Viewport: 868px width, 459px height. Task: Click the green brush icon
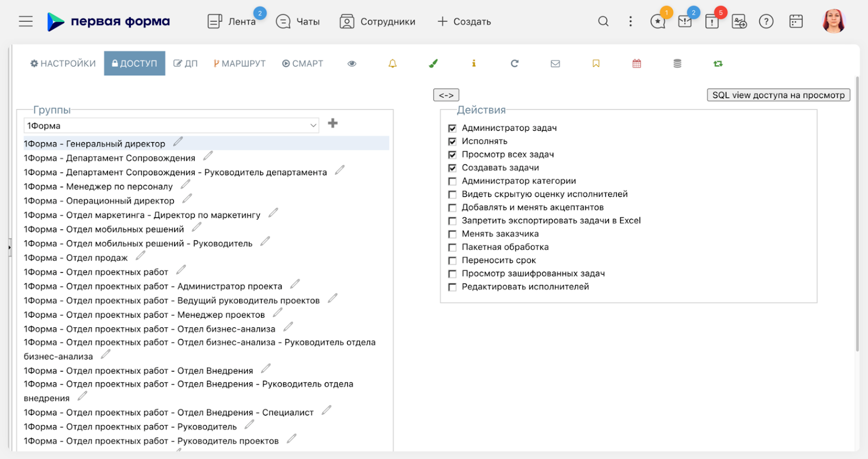point(433,63)
